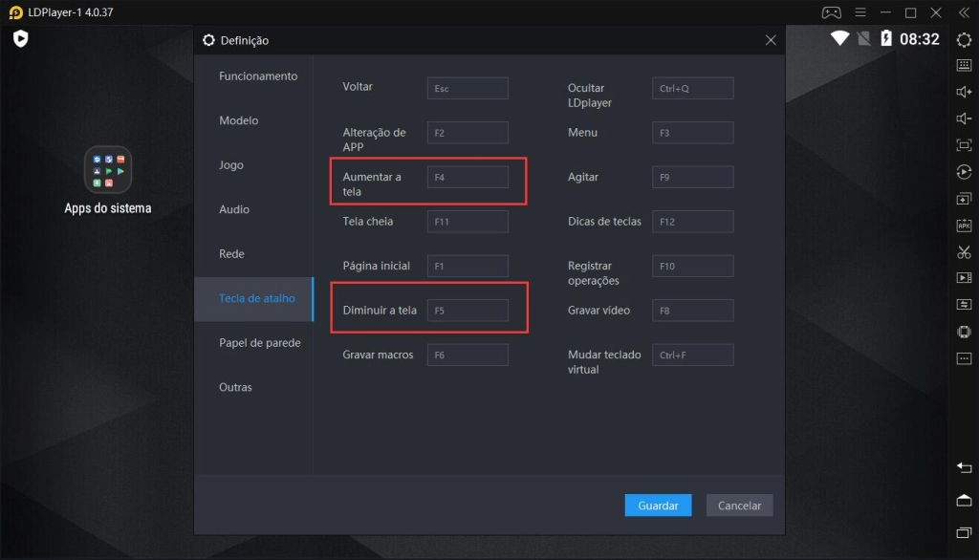Screen dimensions: 979x560
Task: Click the Aumentar a tela shortcut field
Action: [468, 177]
